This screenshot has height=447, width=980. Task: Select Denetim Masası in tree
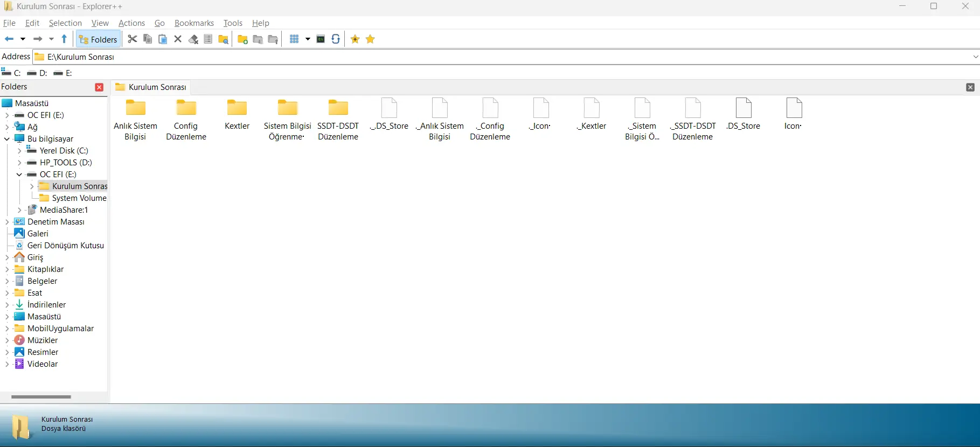pyautogui.click(x=50, y=222)
